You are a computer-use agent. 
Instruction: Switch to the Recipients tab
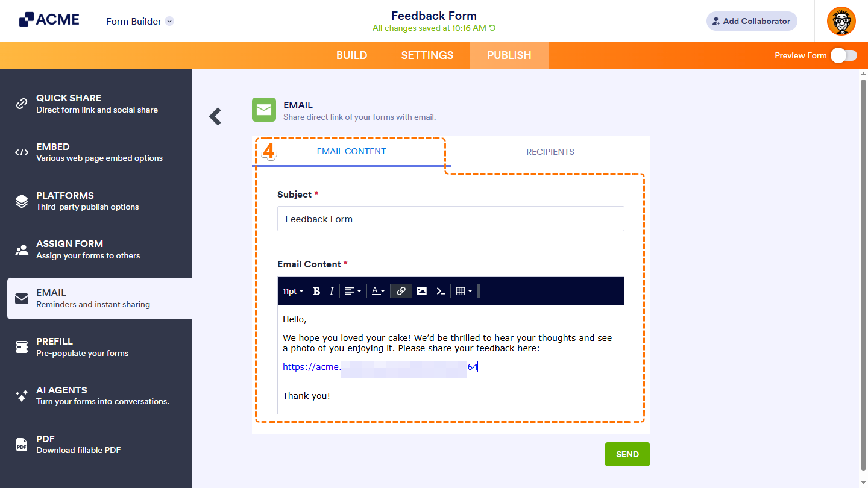pos(550,152)
